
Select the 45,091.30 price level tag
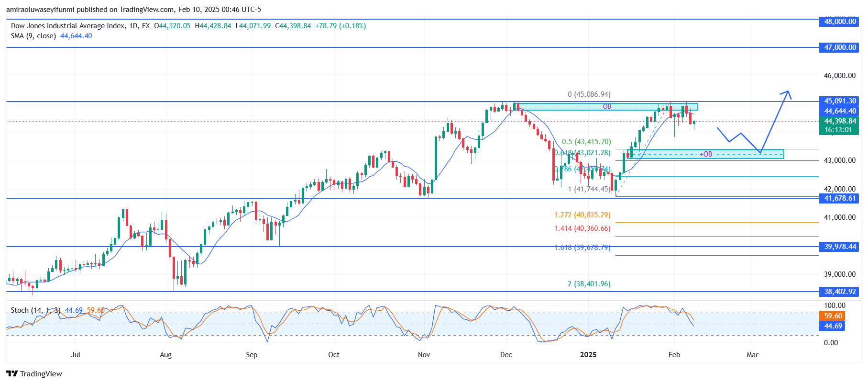coord(839,101)
